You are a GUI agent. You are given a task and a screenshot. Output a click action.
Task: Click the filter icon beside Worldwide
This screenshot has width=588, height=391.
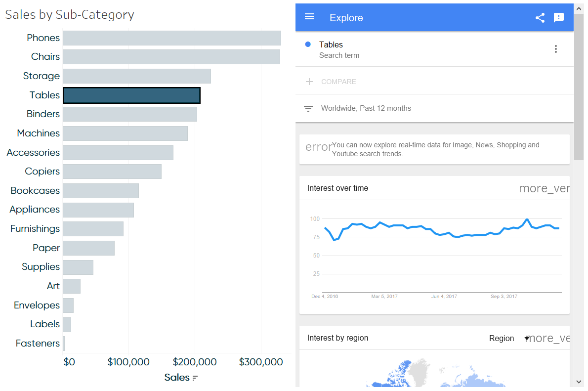308,109
